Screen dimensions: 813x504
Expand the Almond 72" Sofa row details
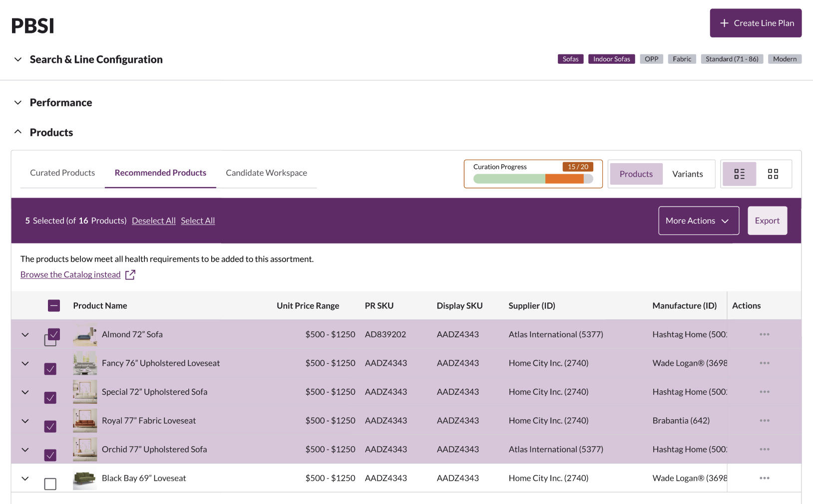pos(25,335)
